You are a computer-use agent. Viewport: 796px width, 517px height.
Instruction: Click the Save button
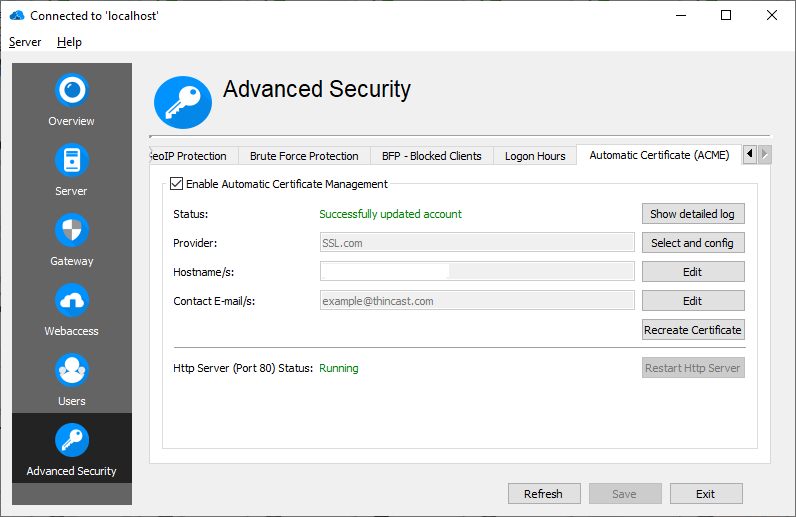point(625,494)
